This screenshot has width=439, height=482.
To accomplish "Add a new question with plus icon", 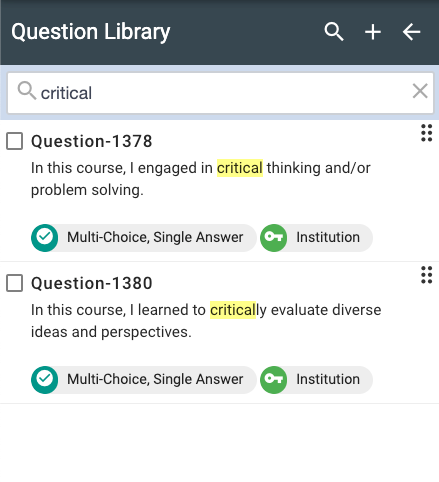I will [373, 32].
